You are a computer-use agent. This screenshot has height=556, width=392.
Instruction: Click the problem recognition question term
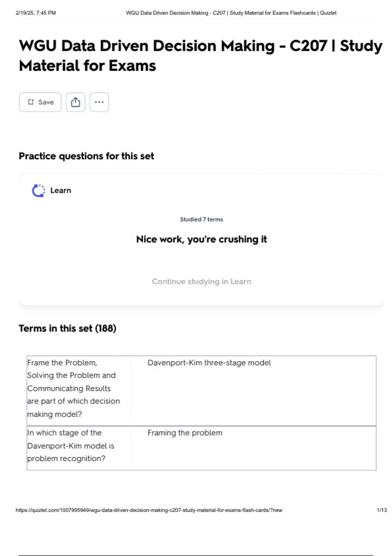click(71, 445)
